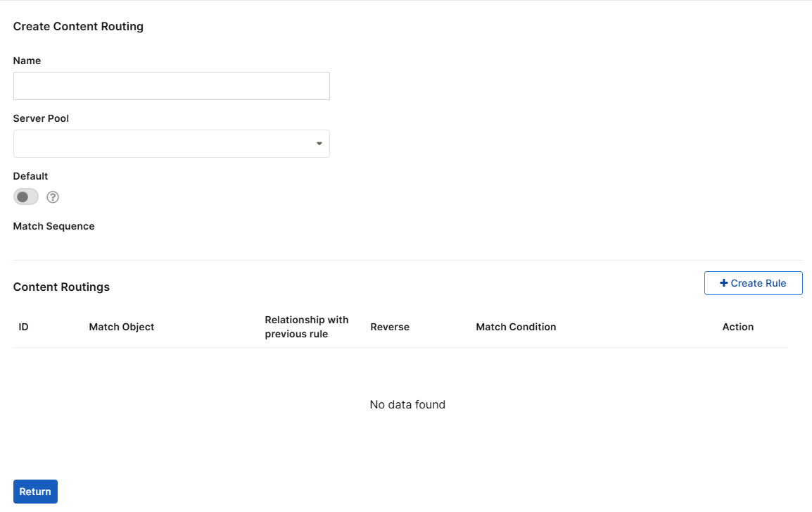
Task: Click the Default field label
Action: point(30,175)
